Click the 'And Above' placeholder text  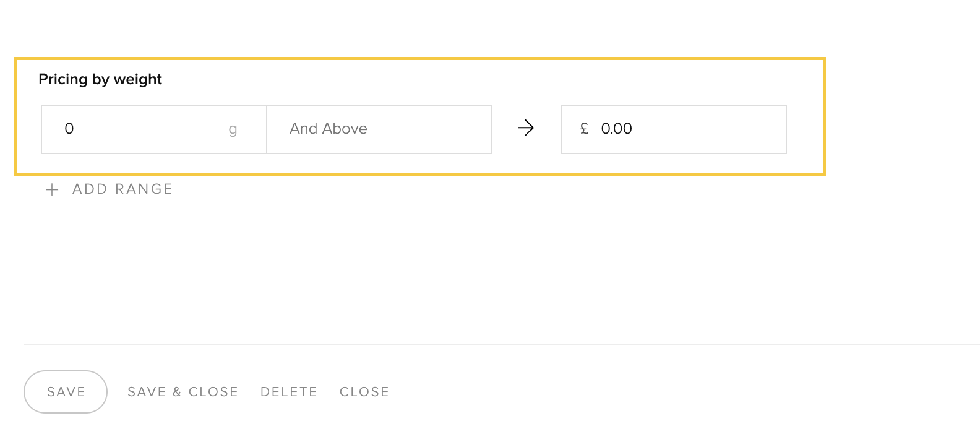click(329, 129)
